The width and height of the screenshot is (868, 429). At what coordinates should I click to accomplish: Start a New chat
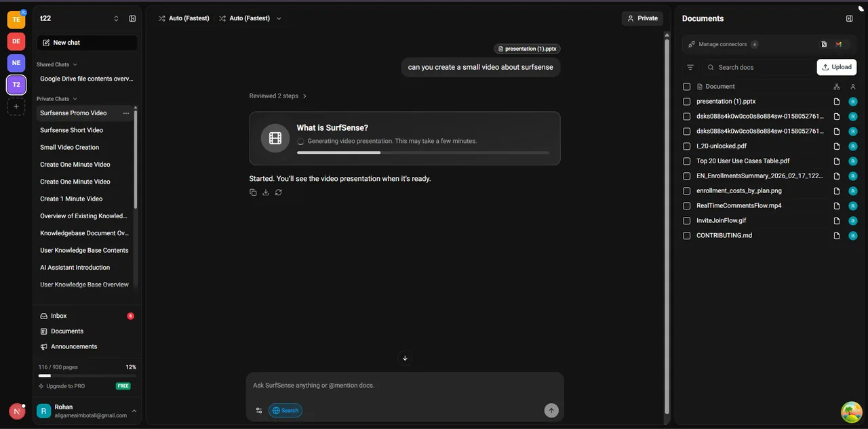(87, 42)
